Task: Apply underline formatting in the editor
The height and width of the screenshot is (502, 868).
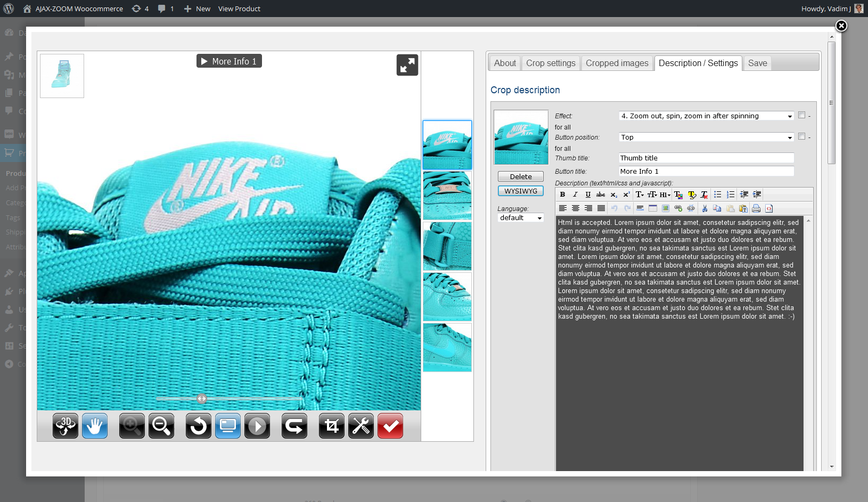Action: coord(588,195)
